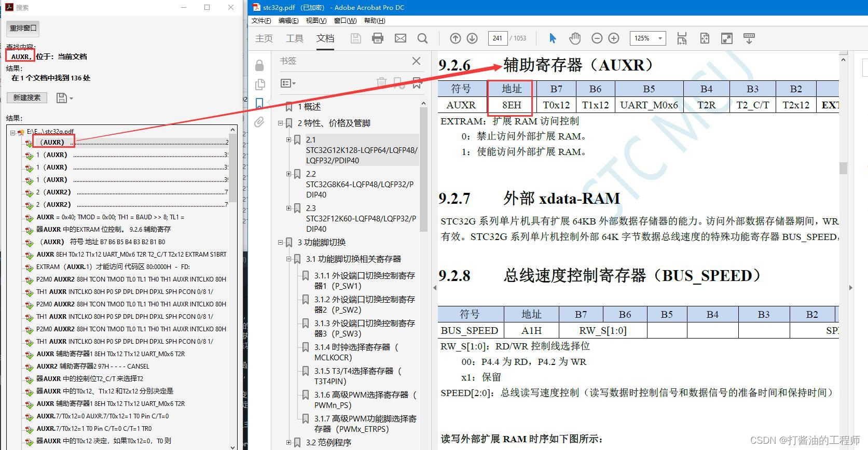This screenshot has height=450, width=868.
Task: Click the new bookmark icon beside trash
Action: [x=398, y=82]
